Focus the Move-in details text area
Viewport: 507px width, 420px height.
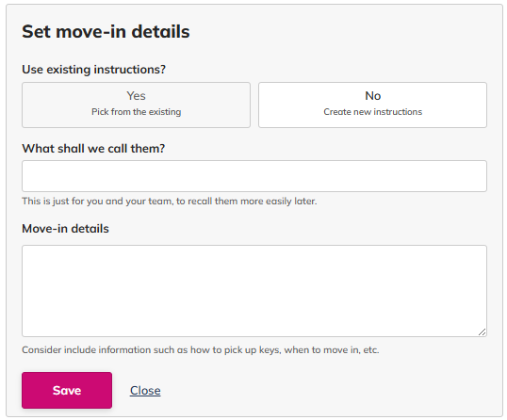coord(254,291)
